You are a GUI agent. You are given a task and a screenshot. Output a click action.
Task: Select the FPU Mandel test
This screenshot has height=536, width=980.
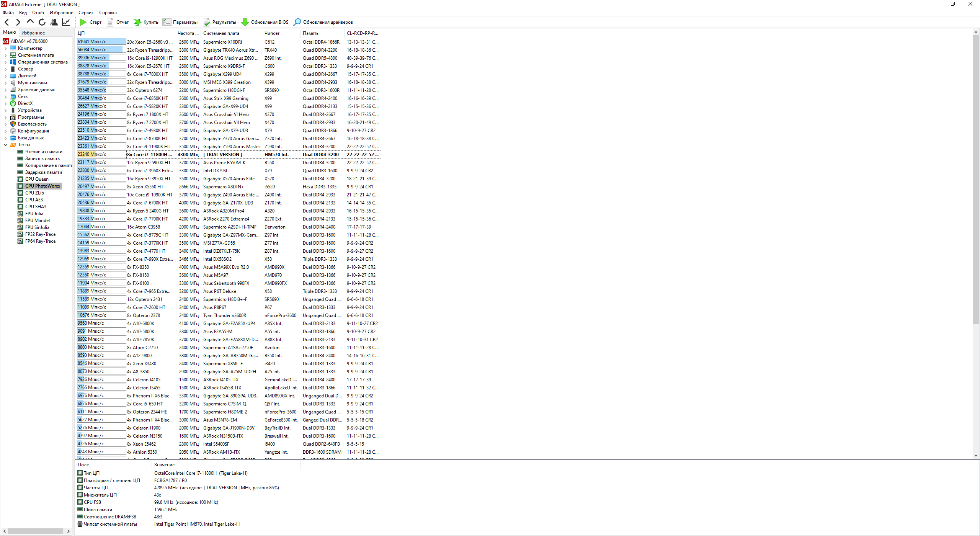tap(37, 221)
